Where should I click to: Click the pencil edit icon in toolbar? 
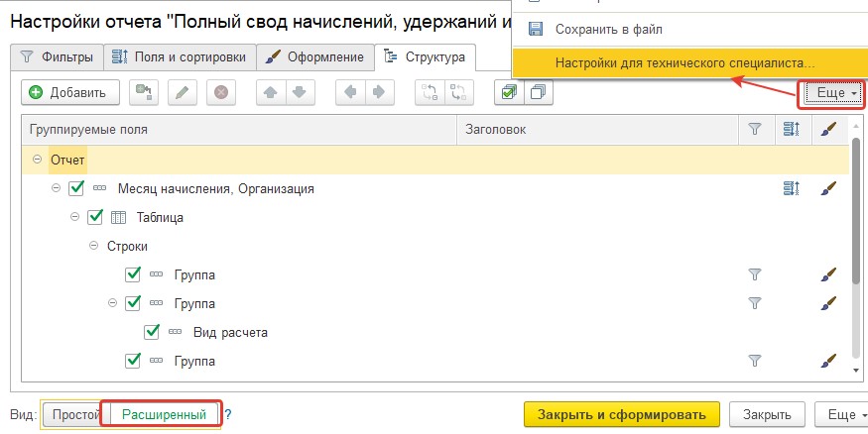pyautogui.click(x=183, y=92)
